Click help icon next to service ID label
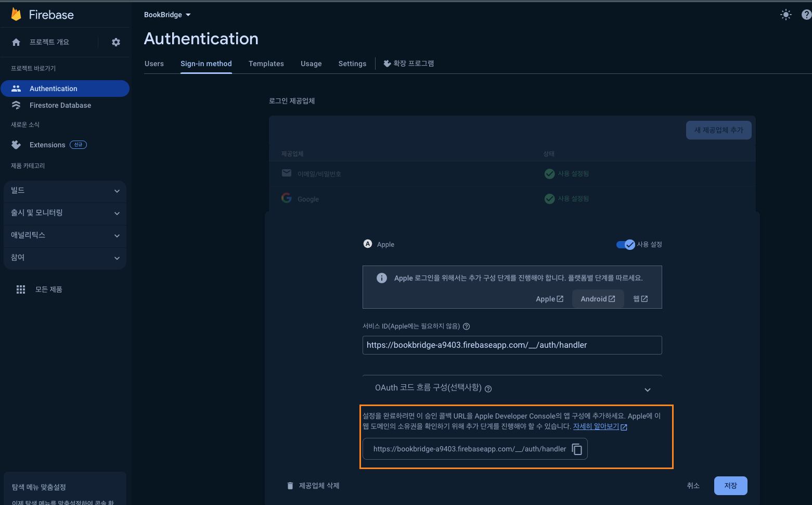Image resolution: width=812 pixels, height=505 pixels. click(x=467, y=326)
